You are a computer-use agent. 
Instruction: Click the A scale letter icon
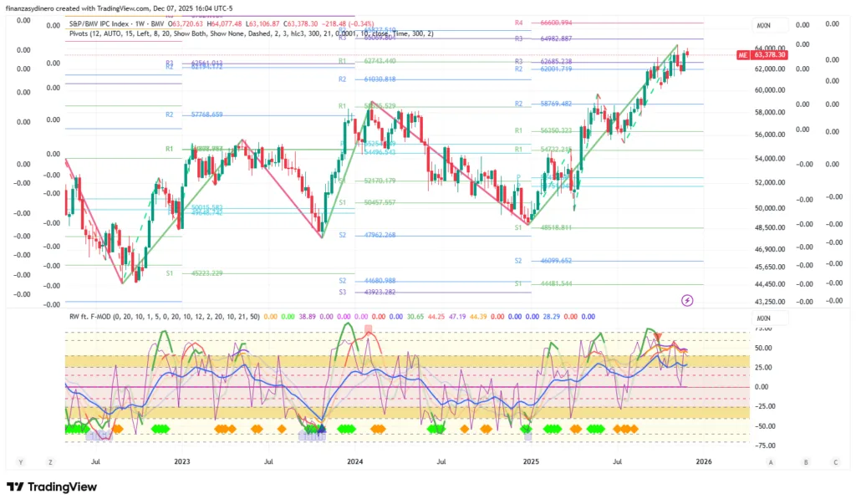click(770, 461)
